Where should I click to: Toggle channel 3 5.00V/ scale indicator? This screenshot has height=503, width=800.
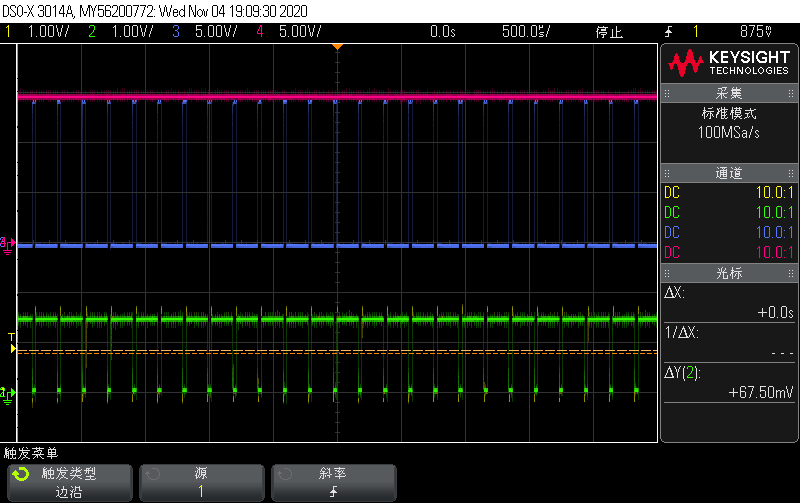(x=213, y=32)
